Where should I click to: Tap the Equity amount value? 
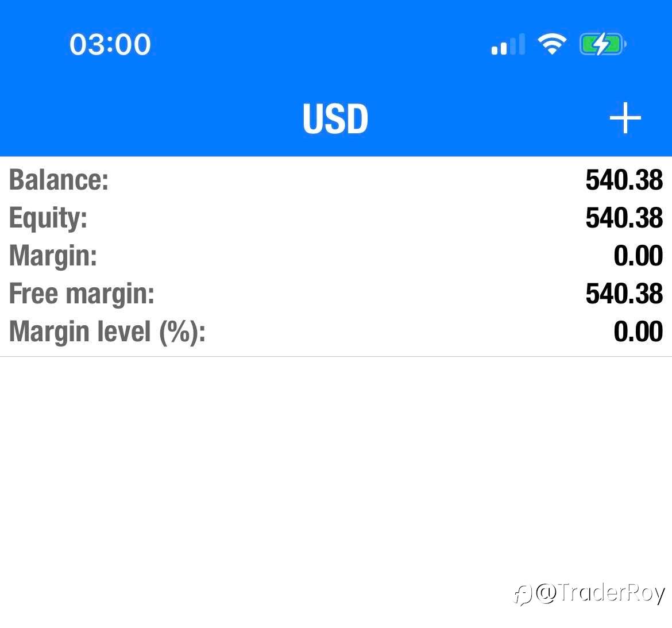tap(624, 218)
